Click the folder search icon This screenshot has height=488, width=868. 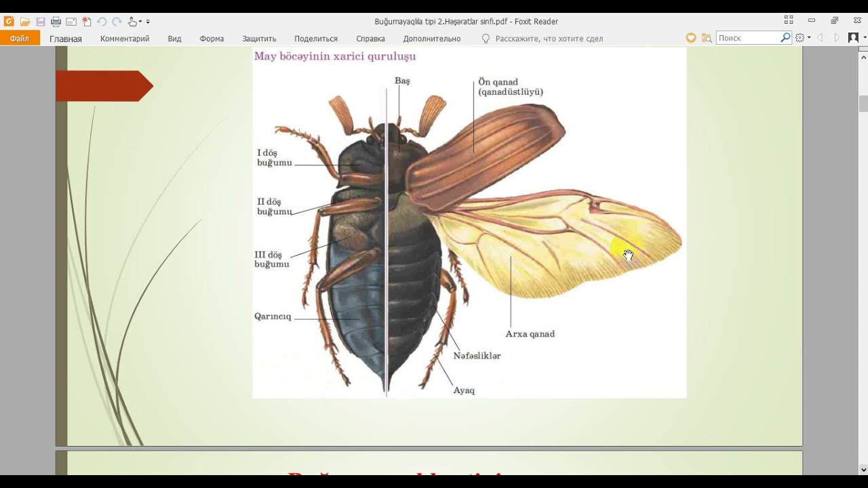(707, 38)
